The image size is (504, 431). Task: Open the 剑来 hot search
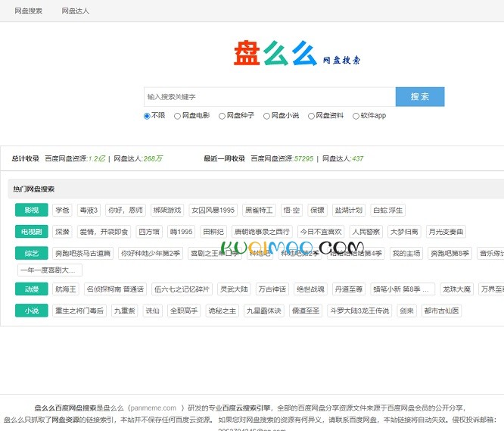406,311
